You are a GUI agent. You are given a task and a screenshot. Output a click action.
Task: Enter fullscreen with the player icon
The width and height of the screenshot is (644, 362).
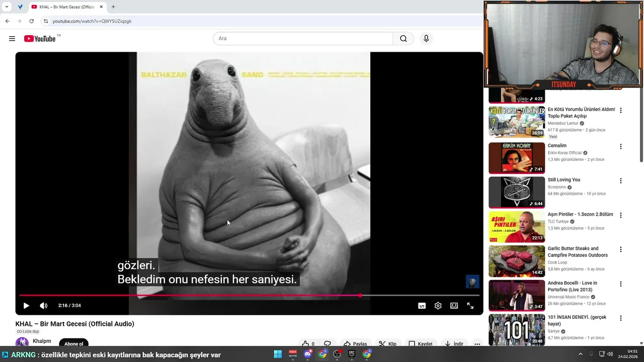point(470,306)
